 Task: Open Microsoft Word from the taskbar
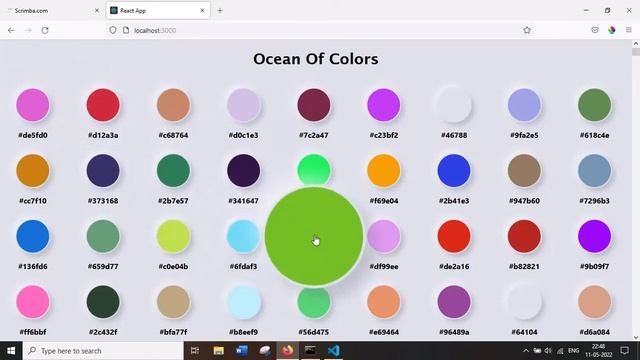click(242, 351)
